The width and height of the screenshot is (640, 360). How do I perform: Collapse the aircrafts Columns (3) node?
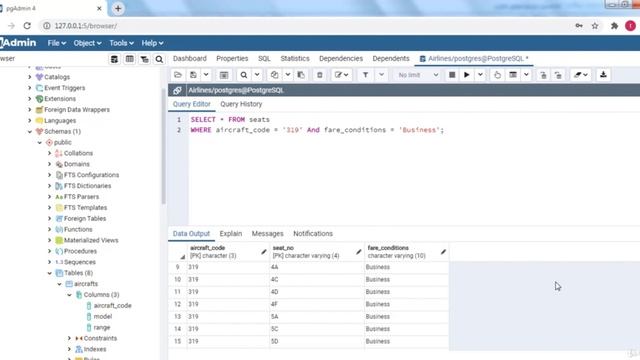point(69,295)
